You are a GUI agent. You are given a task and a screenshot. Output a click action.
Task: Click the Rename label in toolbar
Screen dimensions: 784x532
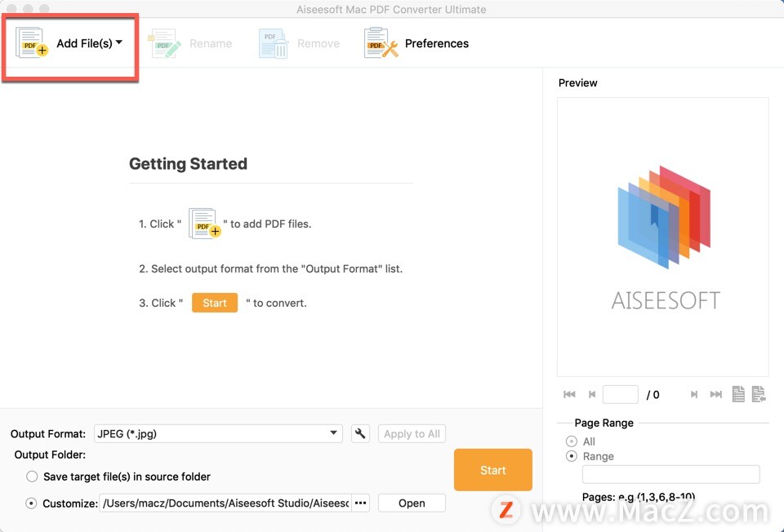pyautogui.click(x=211, y=43)
